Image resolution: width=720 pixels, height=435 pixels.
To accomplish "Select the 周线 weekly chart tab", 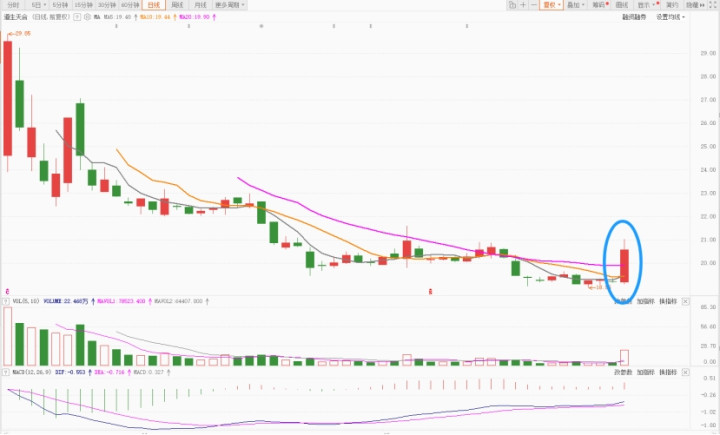I will (177, 5).
